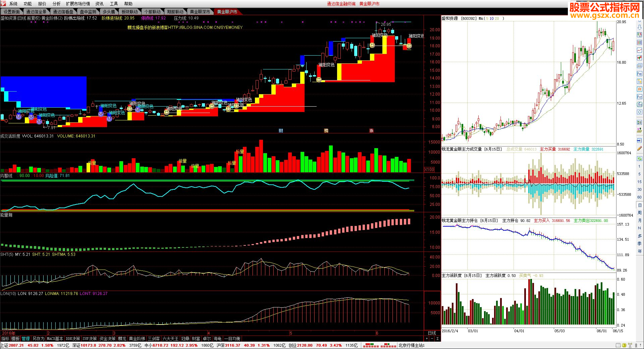
Task: Click the list settings icon in sidebar
Action: click(x=639, y=122)
